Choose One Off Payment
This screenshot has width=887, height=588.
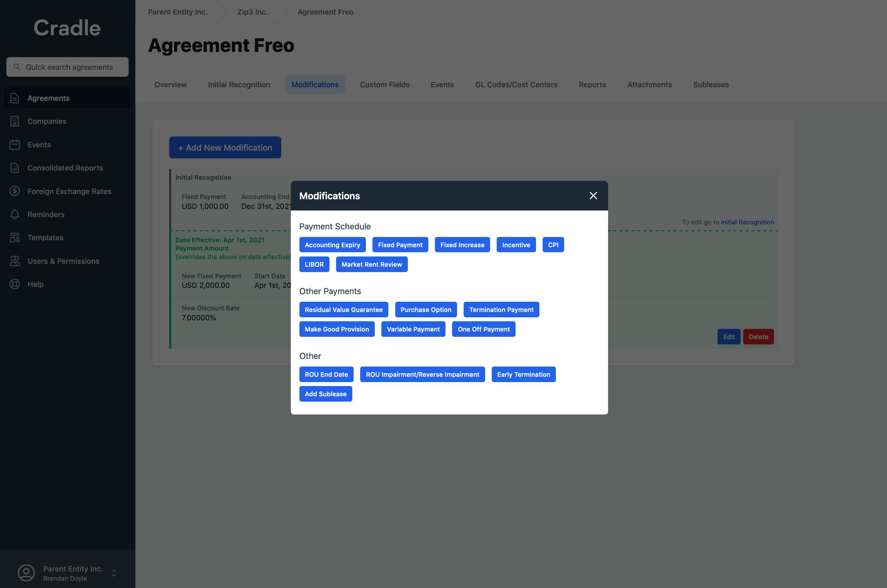pyautogui.click(x=483, y=329)
